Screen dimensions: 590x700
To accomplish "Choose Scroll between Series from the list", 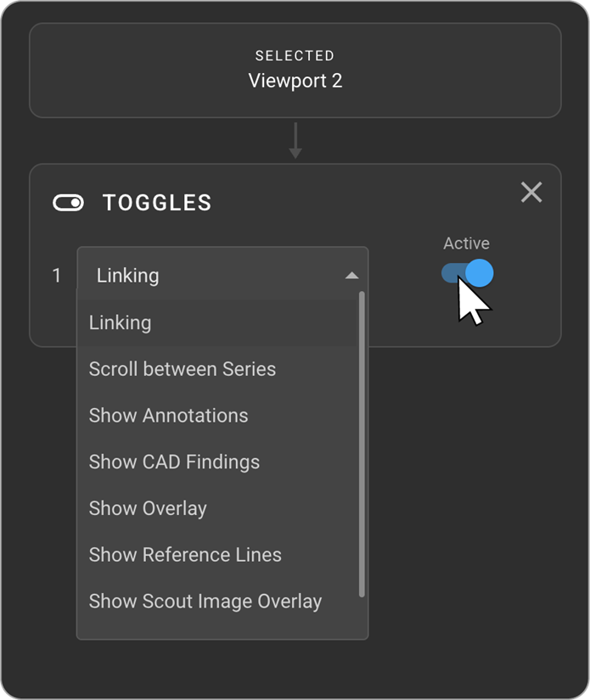I will (182, 369).
